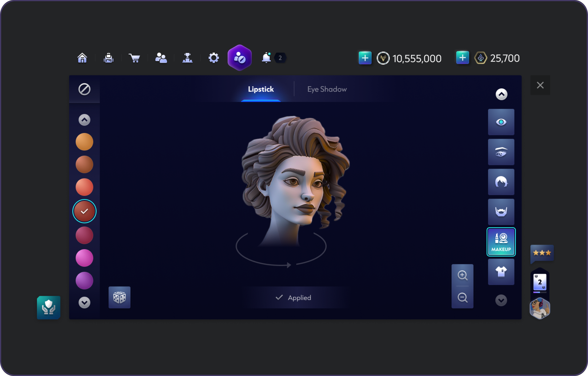
Task: Open the teal shield hands icon
Action: coord(49,307)
